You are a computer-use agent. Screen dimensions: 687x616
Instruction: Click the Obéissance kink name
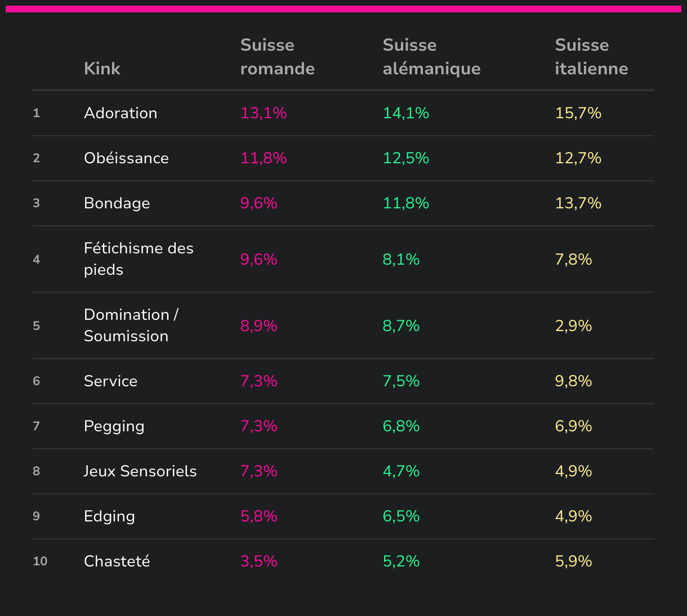126,158
